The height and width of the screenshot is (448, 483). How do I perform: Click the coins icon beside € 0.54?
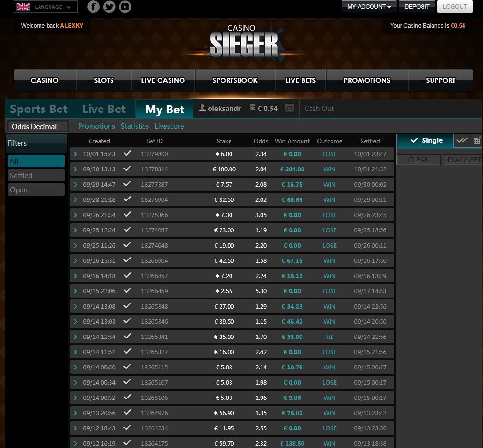coord(252,108)
